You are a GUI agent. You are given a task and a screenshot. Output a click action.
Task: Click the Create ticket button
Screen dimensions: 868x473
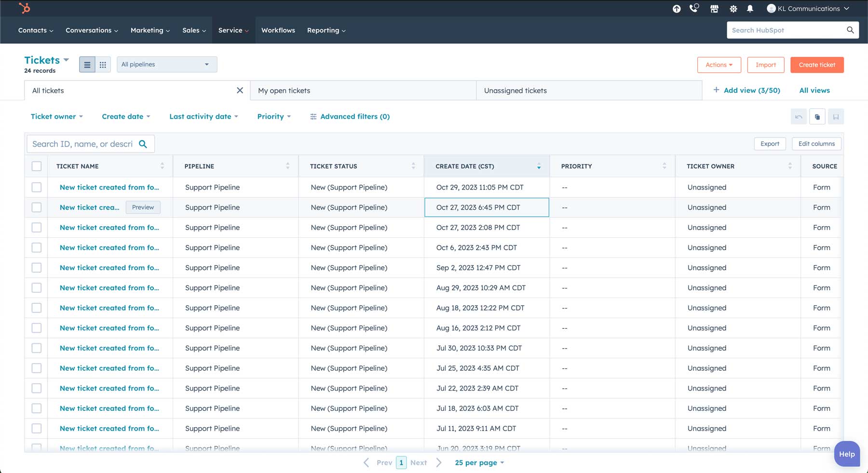coord(816,65)
